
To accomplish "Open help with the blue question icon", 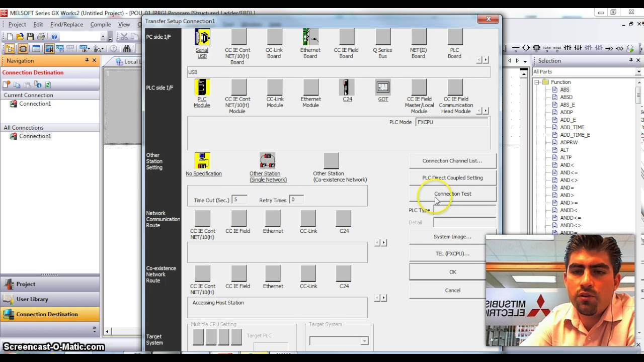I will [54, 37].
